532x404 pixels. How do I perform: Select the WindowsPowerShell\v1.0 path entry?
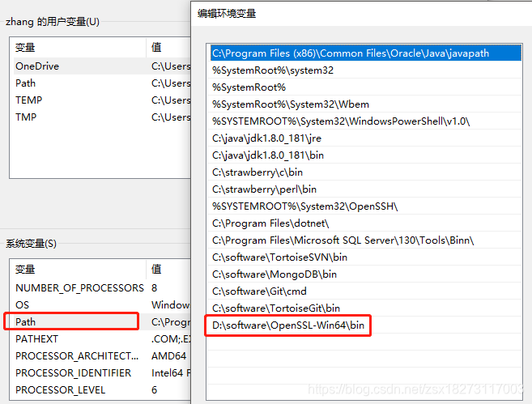point(365,121)
